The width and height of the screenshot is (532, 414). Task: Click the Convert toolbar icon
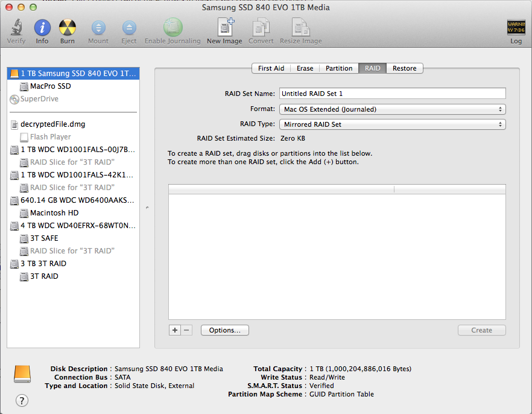(261, 27)
